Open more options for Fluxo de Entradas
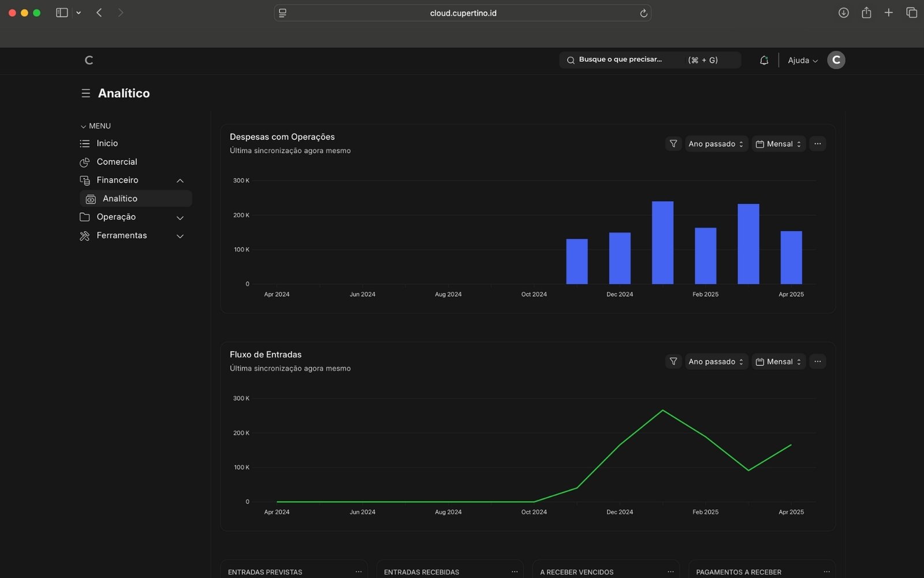This screenshot has width=924, height=578. point(817,362)
